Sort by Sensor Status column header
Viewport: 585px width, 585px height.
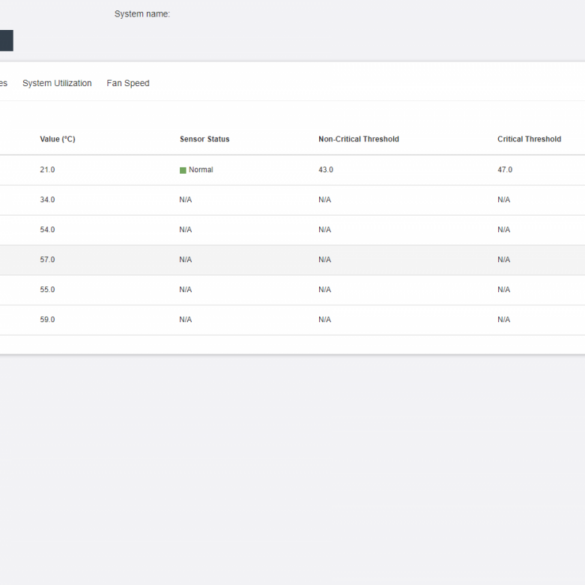[204, 139]
